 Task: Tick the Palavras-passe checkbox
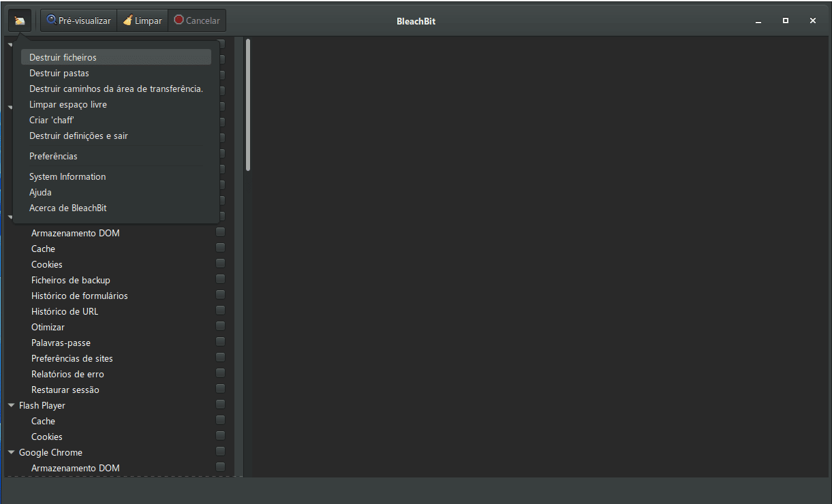coord(221,342)
